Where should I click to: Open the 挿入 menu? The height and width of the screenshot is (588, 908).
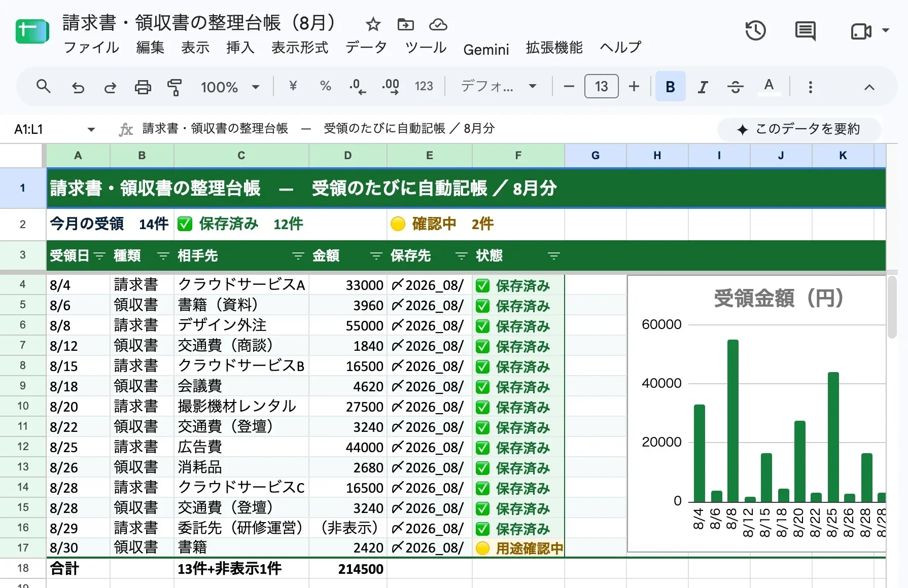click(240, 48)
